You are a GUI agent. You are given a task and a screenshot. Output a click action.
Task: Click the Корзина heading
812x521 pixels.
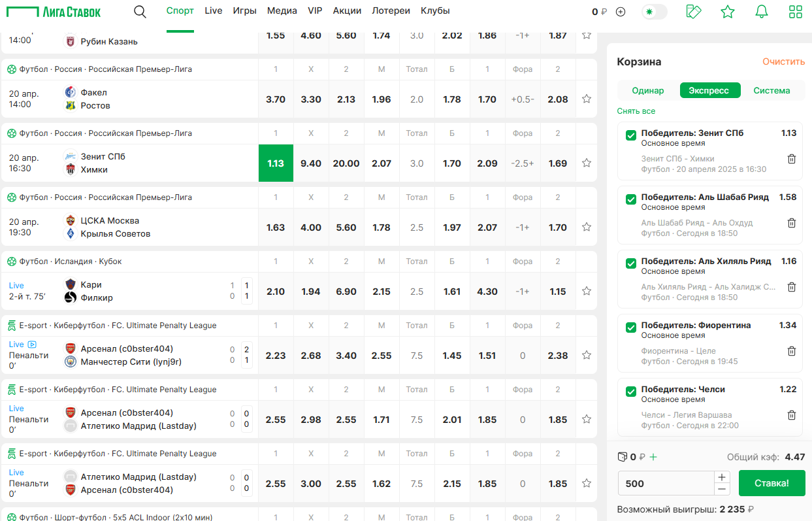[x=639, y=61]
